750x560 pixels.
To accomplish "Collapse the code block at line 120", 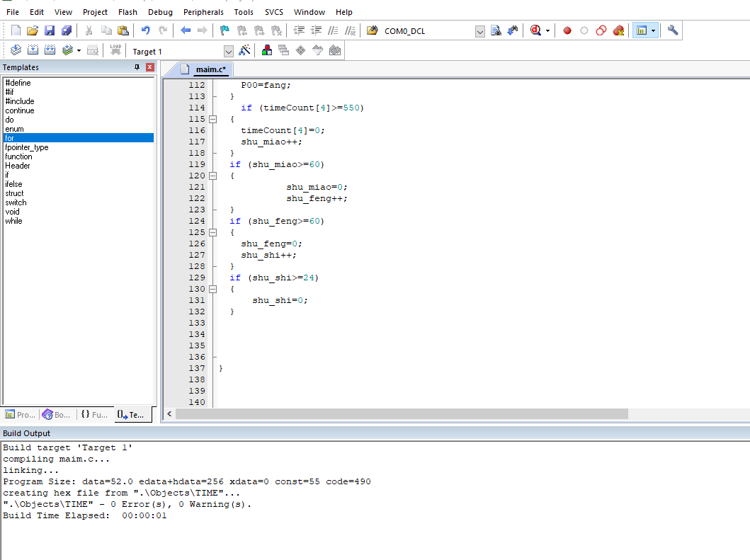I will coord(213,176).
